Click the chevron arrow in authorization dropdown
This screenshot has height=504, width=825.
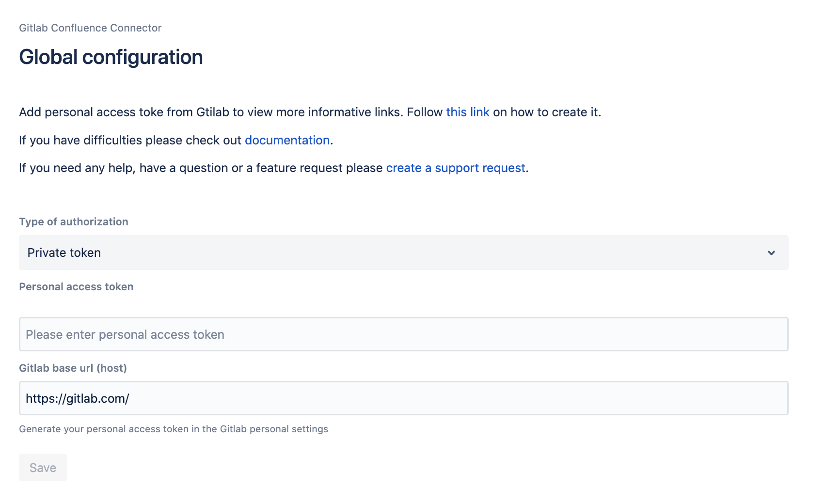click(771, 252)
